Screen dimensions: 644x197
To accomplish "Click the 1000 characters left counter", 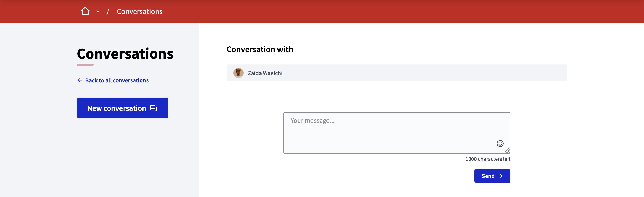I will tap(488, 159).
